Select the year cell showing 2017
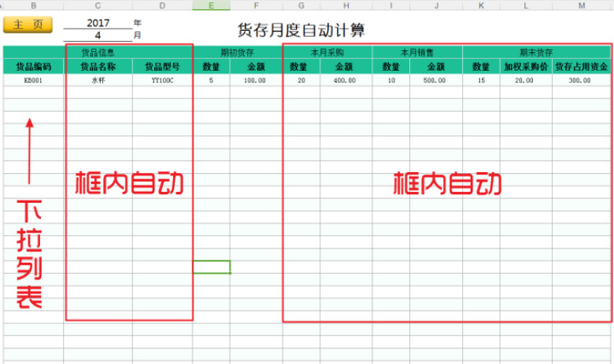Image resolution: width=614 pixels, height=364 pixels. click(x=98, y=23)
